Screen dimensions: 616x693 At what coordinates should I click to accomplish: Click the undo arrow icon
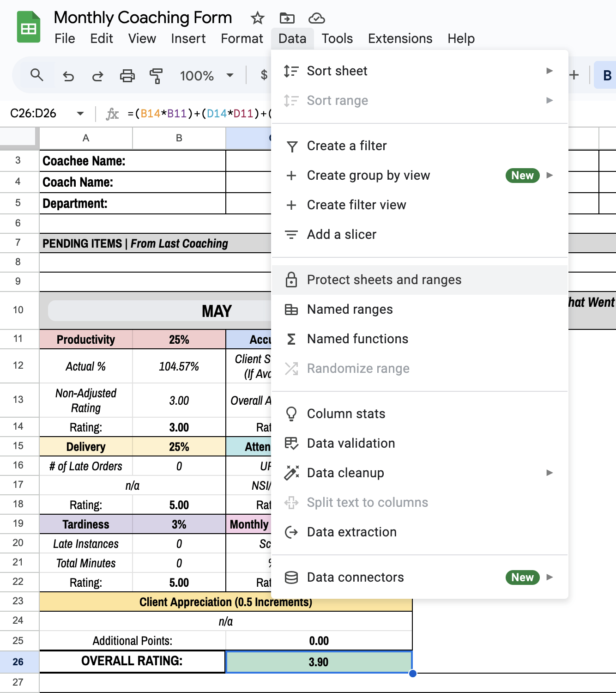tap(68, 76)
